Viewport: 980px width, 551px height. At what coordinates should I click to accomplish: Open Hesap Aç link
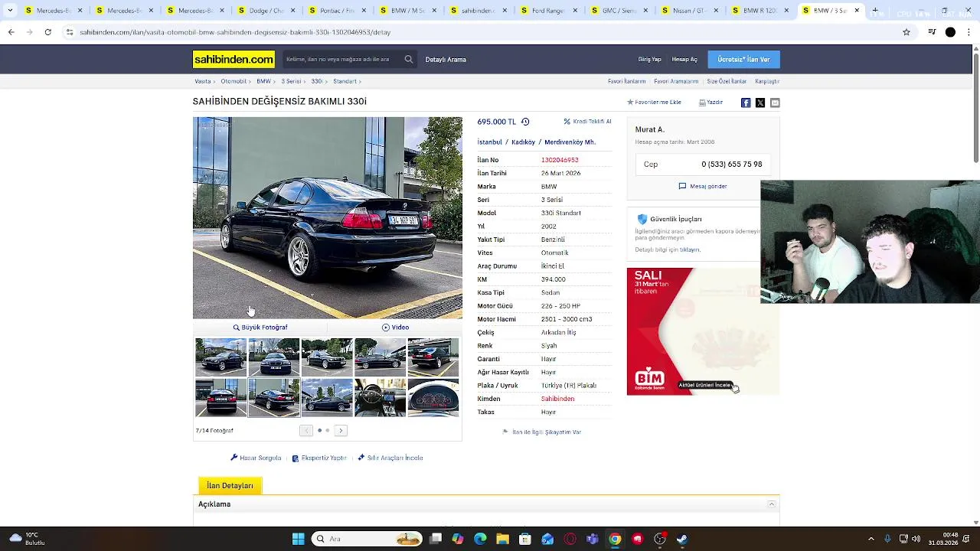pos(684,59)
